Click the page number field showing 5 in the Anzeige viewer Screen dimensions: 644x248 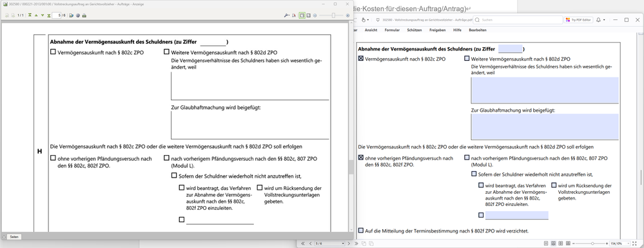57,15
